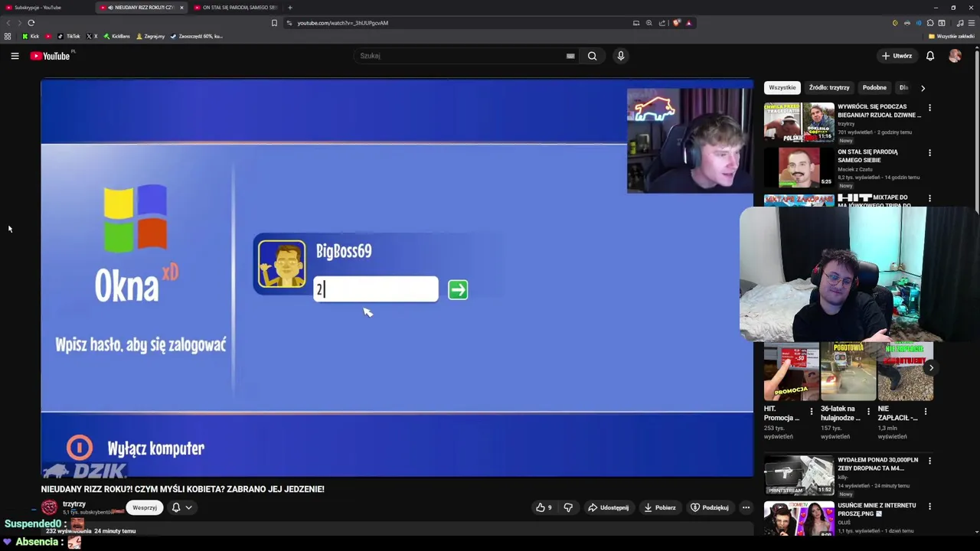Go to YouTube home via logo
Viewport: 980px width, 551px height.
pos(50,56)
